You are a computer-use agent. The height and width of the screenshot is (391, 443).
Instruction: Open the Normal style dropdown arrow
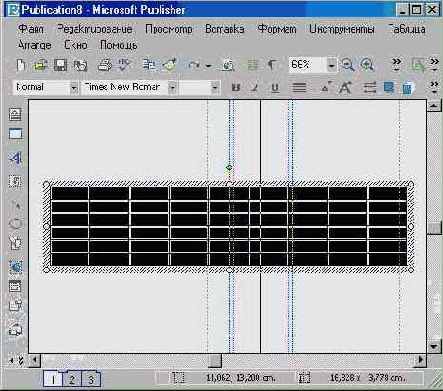tap(74, 88)
